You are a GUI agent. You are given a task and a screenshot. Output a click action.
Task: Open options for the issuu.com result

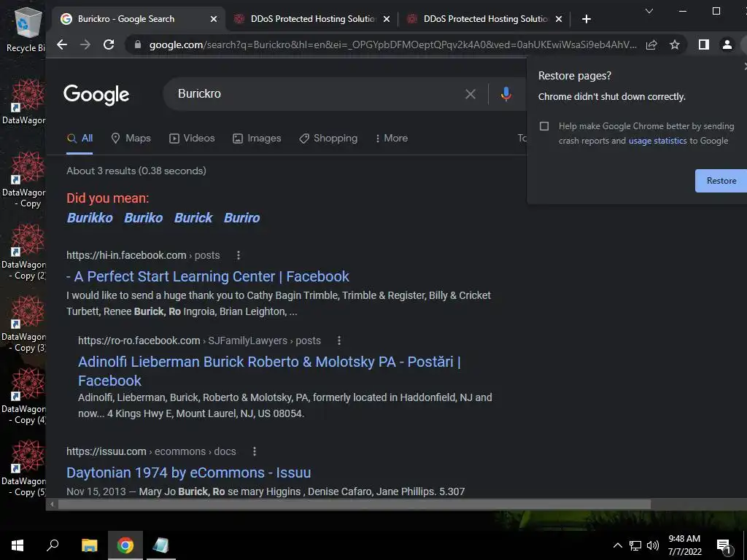click(255, 451)
